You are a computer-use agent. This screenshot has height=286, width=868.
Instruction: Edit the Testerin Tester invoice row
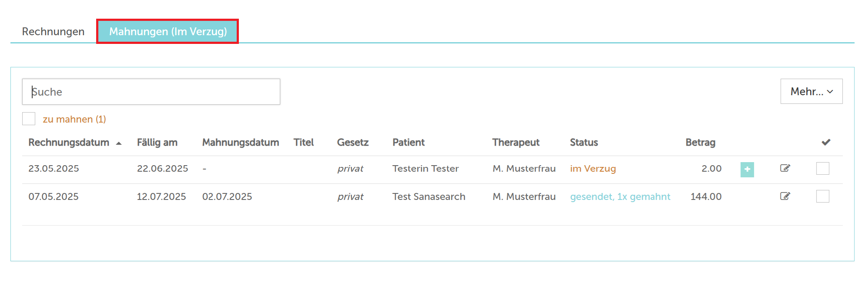785,168
